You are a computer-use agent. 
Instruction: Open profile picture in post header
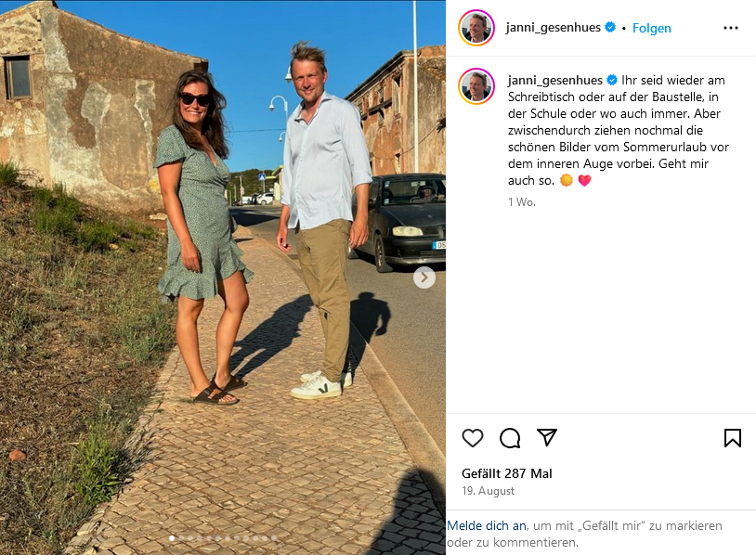(x=476, y=28)
